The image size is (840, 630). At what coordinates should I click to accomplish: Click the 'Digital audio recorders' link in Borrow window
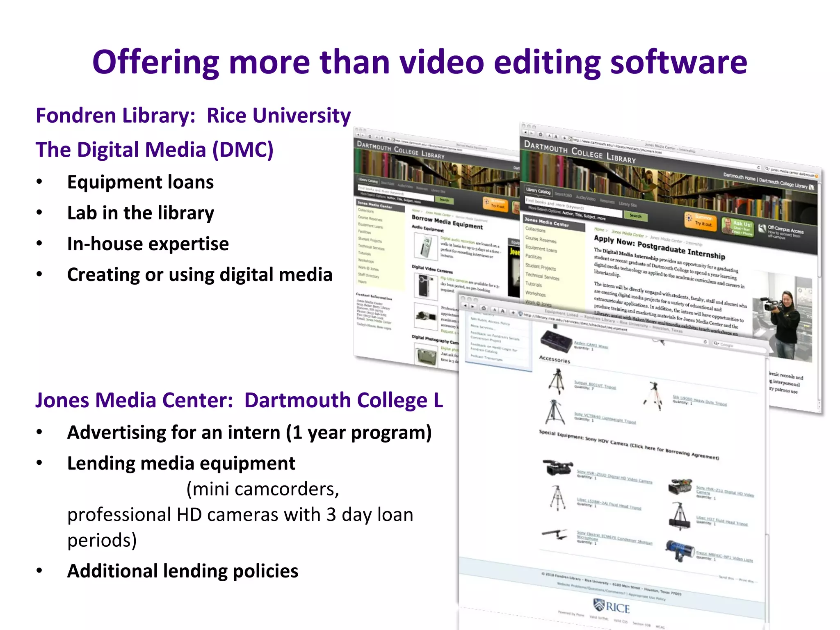457,240
